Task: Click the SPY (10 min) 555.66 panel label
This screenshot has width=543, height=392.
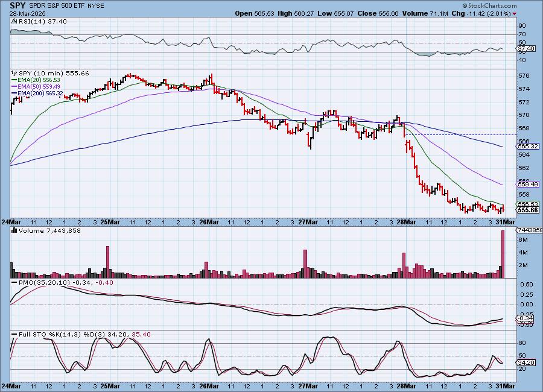Action: (54, 74)
